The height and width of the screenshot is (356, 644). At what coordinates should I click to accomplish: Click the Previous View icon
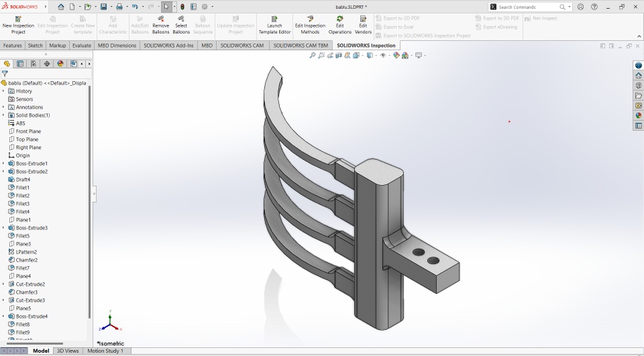click(x=330, y=56)
